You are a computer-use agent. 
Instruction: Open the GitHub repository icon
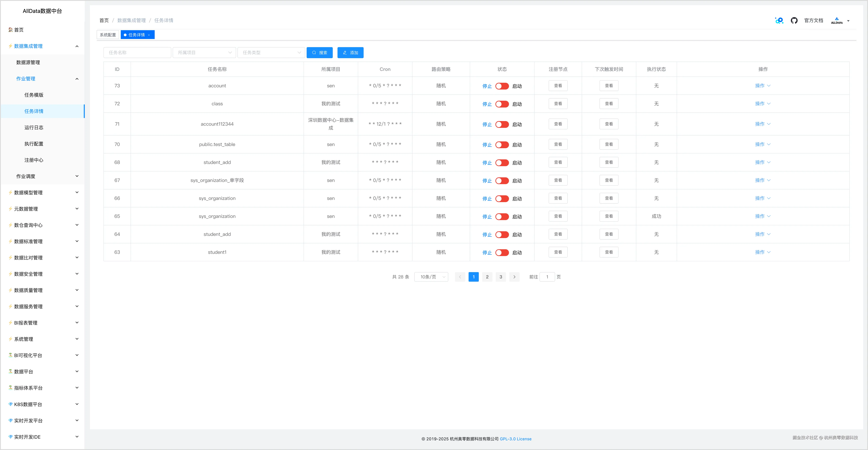coord(794,21)
